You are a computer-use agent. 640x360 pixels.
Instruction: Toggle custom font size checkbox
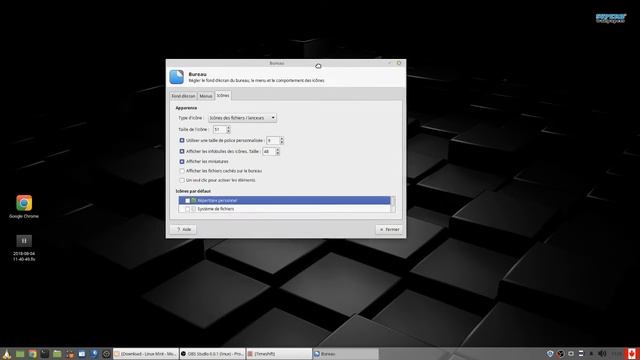[x=182, y=140]
